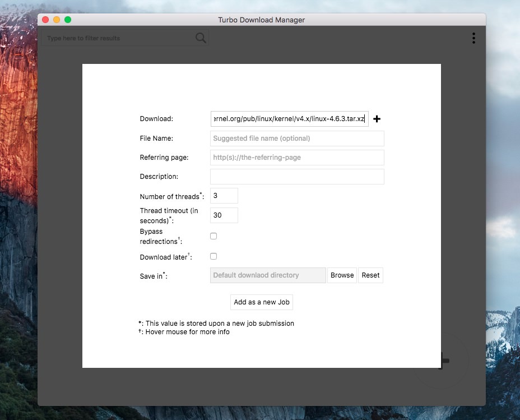Image resolution: width=520 pixels, height=420 pixels.
Task: Click into the File Name field
Action: coord(297,139)
